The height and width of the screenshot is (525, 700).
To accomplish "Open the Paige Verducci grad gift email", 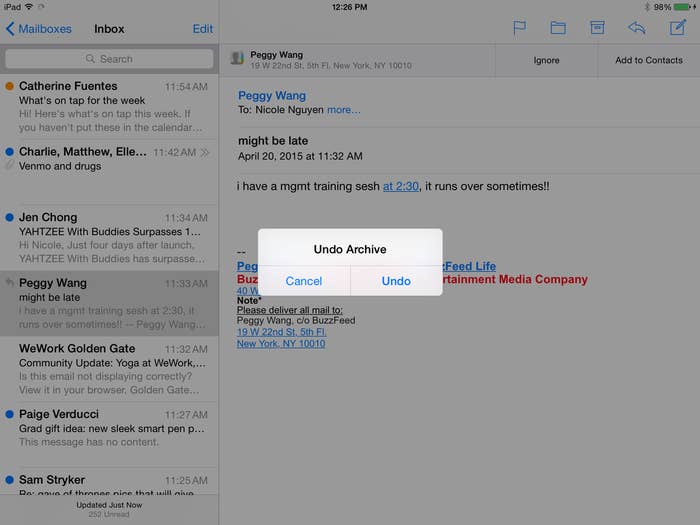I will (x=109, y=435).
